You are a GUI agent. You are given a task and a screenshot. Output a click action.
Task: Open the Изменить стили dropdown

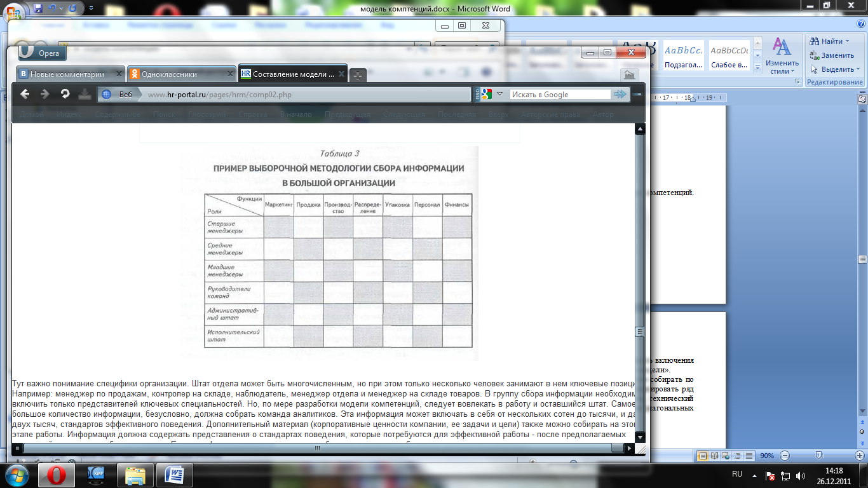pyautogui.click(x=782, y=56)
